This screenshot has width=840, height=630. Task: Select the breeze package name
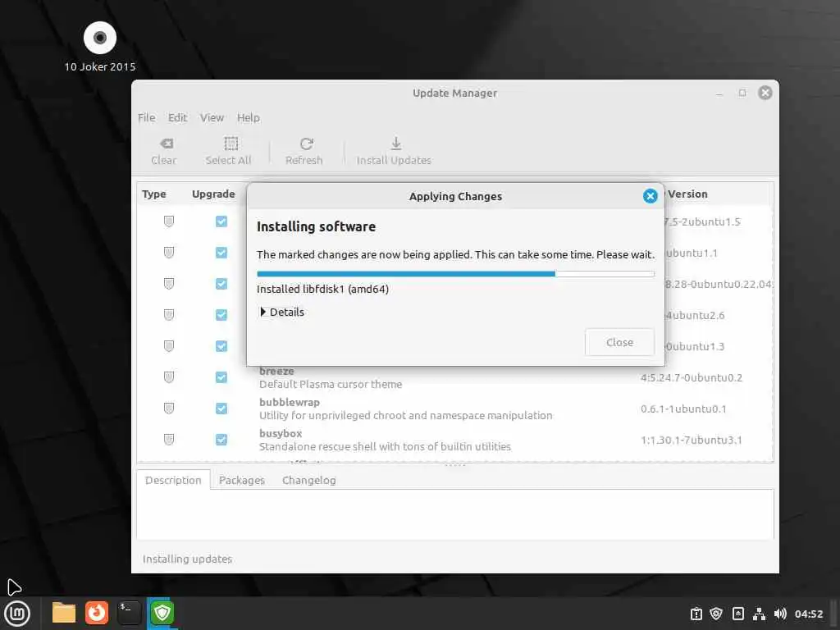coord(276,371)
